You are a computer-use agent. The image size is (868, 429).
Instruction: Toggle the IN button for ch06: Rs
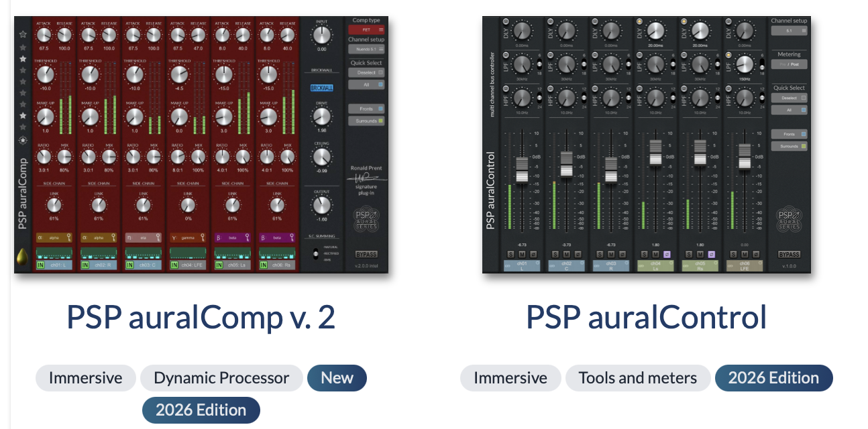264,265
